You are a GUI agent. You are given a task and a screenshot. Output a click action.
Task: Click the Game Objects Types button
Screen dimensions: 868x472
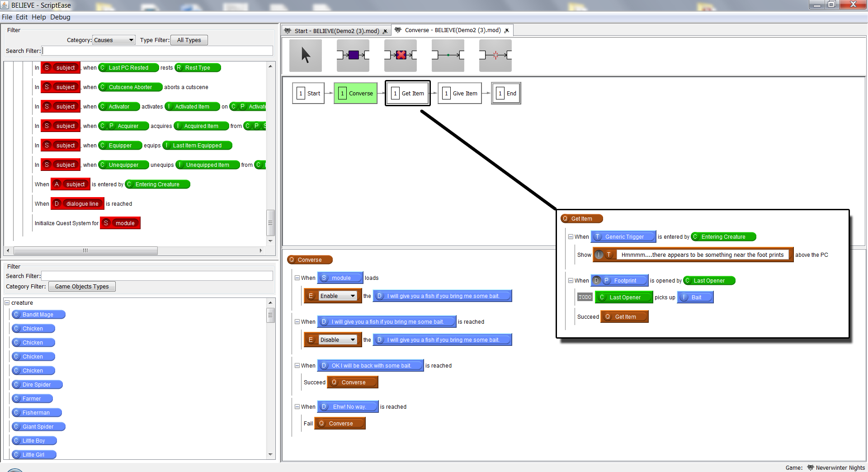point(82,286)
